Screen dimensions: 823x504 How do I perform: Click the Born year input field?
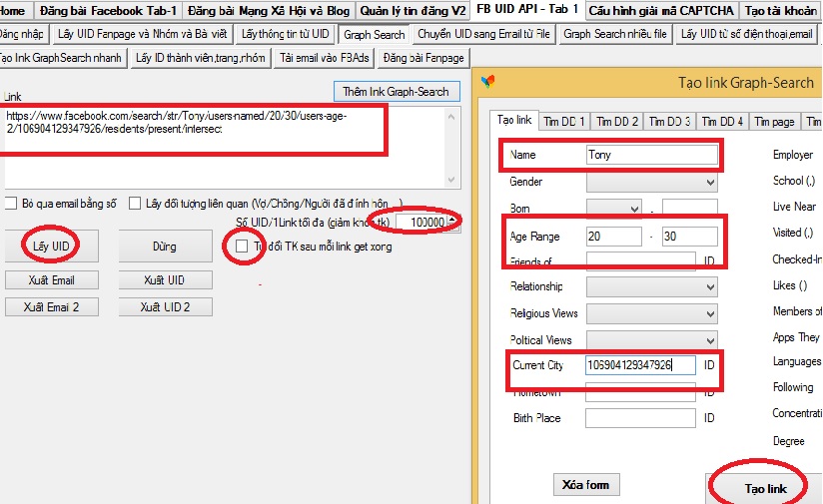[x=690, y=209]
